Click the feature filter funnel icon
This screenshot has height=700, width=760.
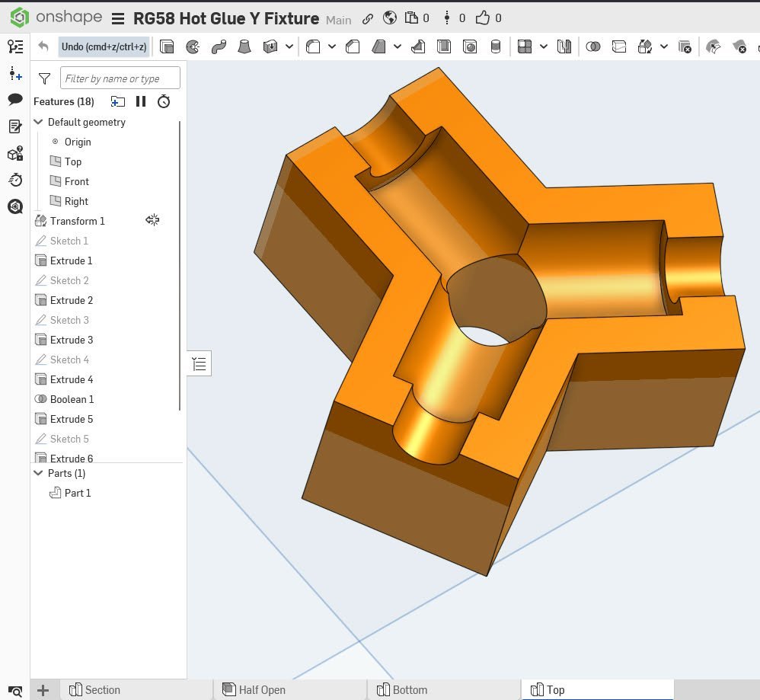(45, 78)
